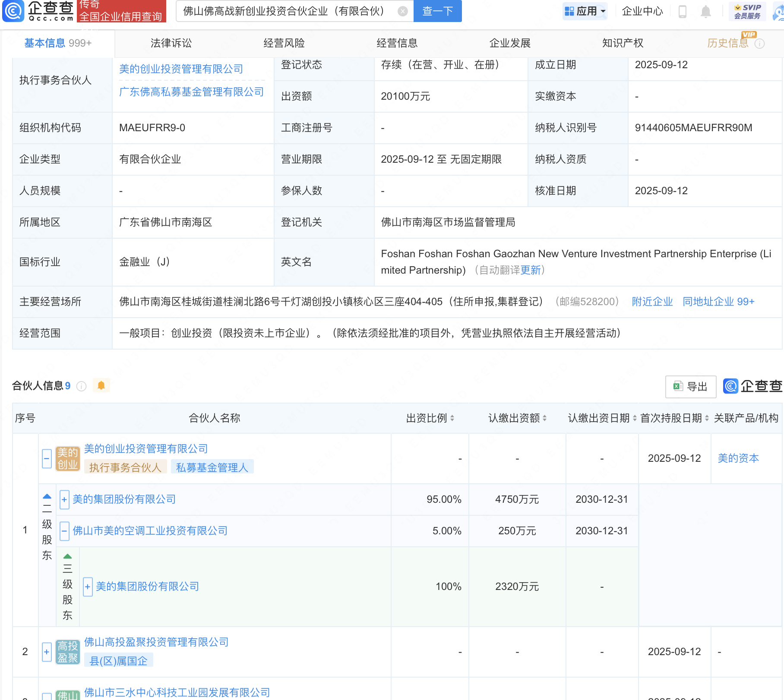Switch to 企业发展 tab
Screen dimensions: 784x700
[x=510, y=43]
